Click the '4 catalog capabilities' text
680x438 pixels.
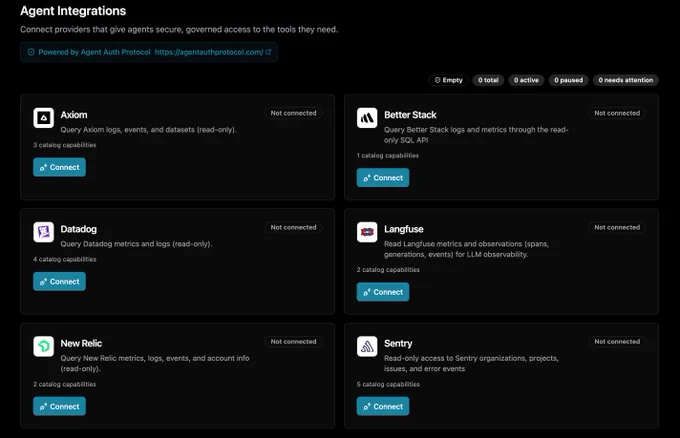[65, 259]
